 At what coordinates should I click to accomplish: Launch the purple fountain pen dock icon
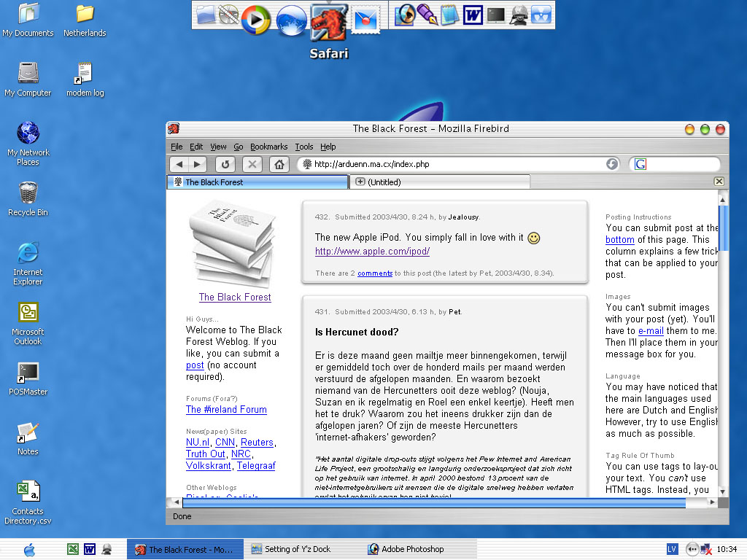[x=427, y=15]
